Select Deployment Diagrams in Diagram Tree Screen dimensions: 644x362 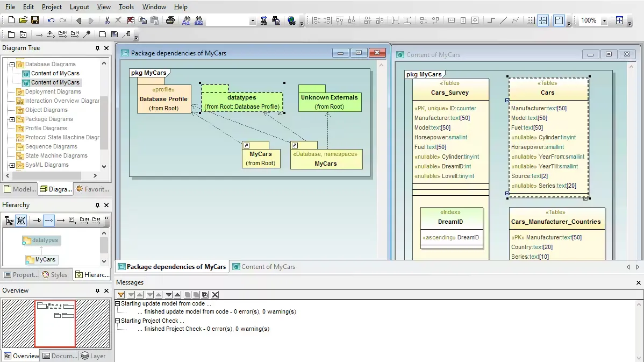click(x=53, y=91)
